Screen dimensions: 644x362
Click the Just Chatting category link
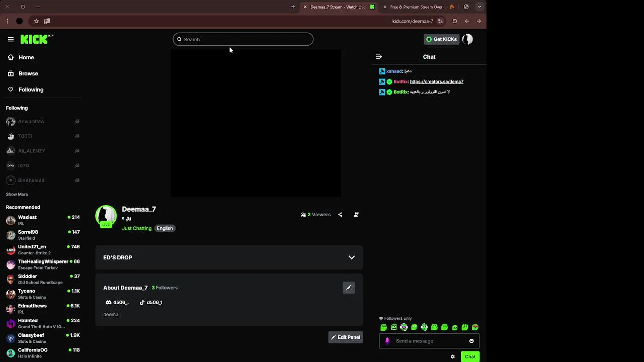tap(136, 228)
